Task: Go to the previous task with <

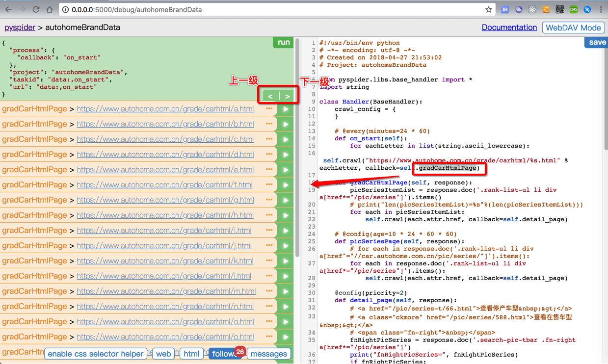Action: point(270,96)
